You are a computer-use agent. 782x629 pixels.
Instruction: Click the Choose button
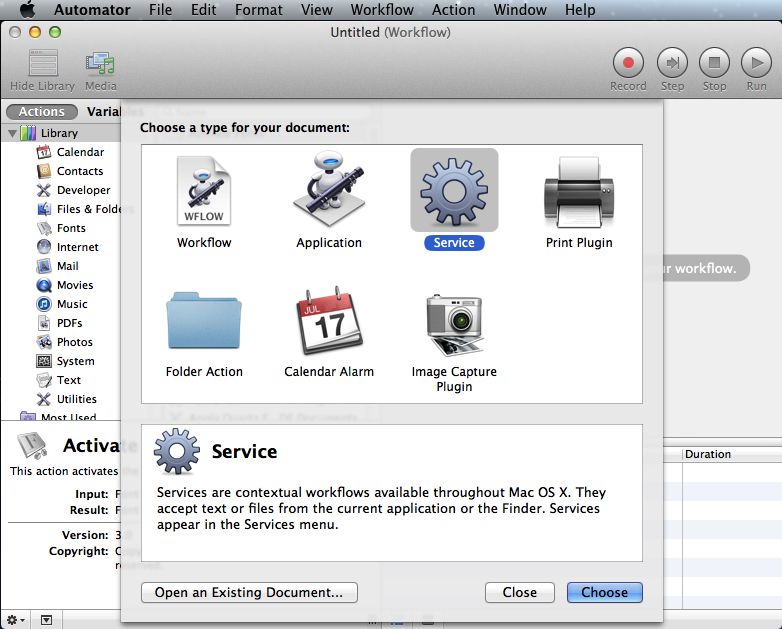[604, 592]
